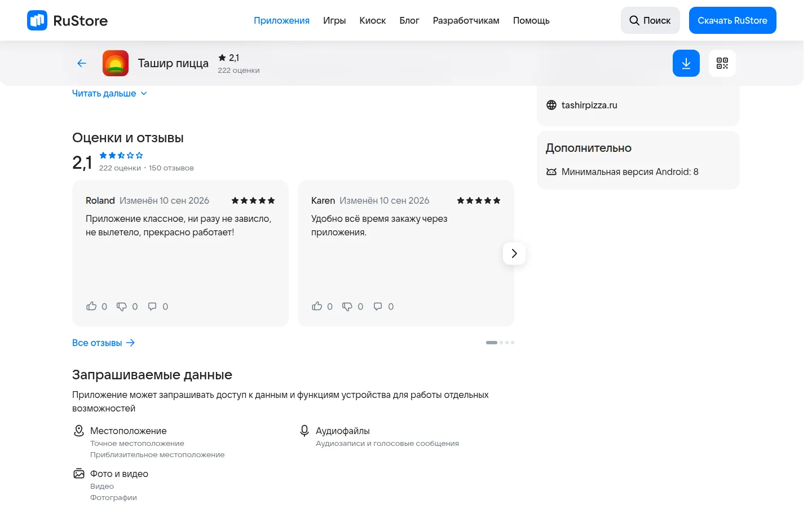The height and width of the screenshot is (508, 812).
Task: Click the header star rating 2,1
Action: pyautogui.click(x=229, y=58)
